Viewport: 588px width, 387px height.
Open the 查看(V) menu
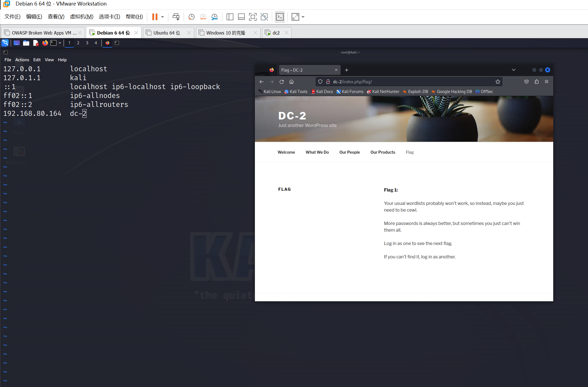pyautogui.click(x=56, y=17)
